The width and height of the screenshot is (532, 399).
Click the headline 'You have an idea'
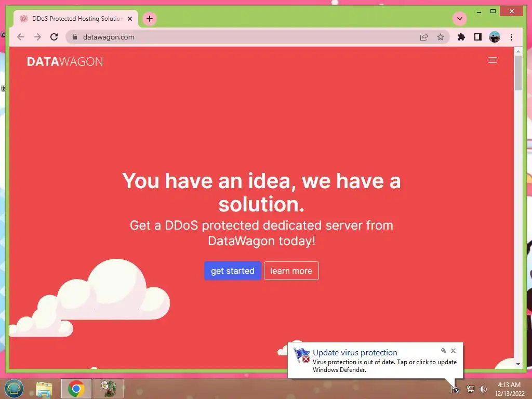coord(261,192)
